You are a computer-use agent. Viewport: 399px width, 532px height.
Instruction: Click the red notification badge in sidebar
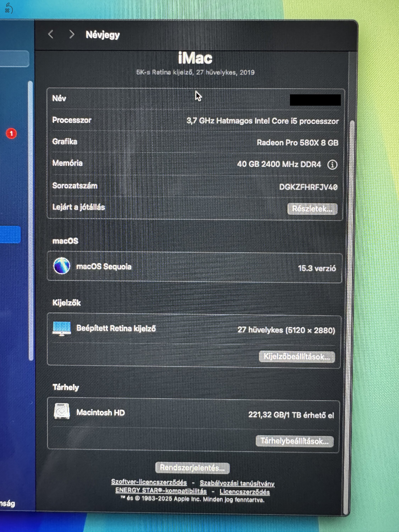click(11, 134)
